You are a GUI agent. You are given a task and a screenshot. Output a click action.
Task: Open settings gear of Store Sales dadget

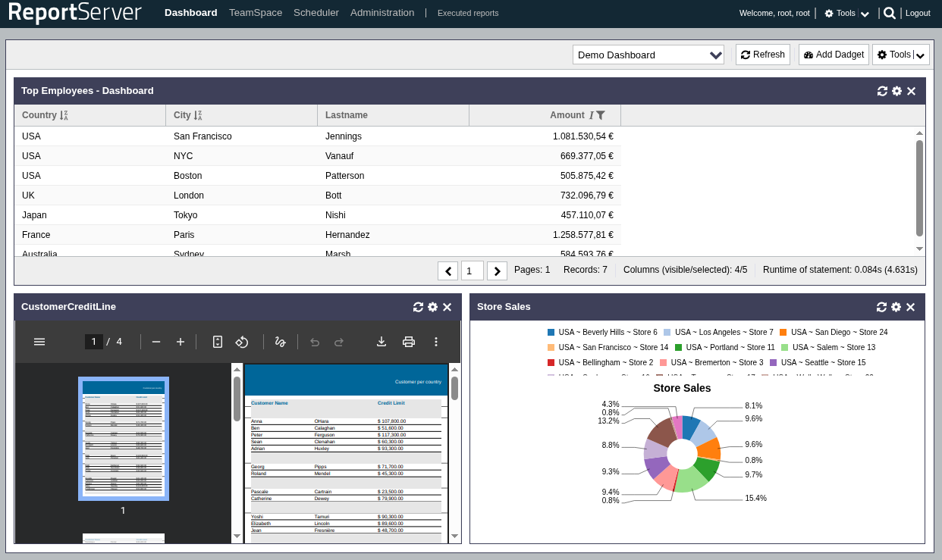coord(896,307)
